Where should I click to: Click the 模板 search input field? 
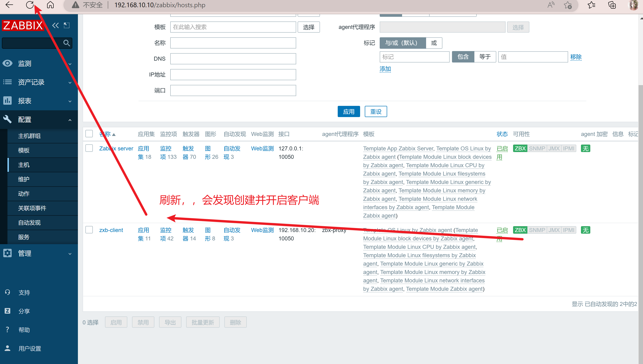pyautogui.click(x=233, y=27)
